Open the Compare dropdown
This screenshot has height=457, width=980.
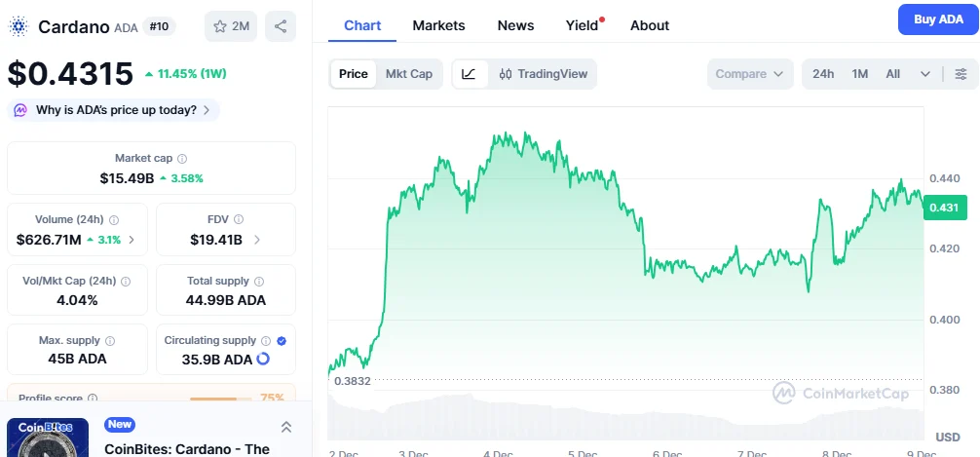[750, 74]
